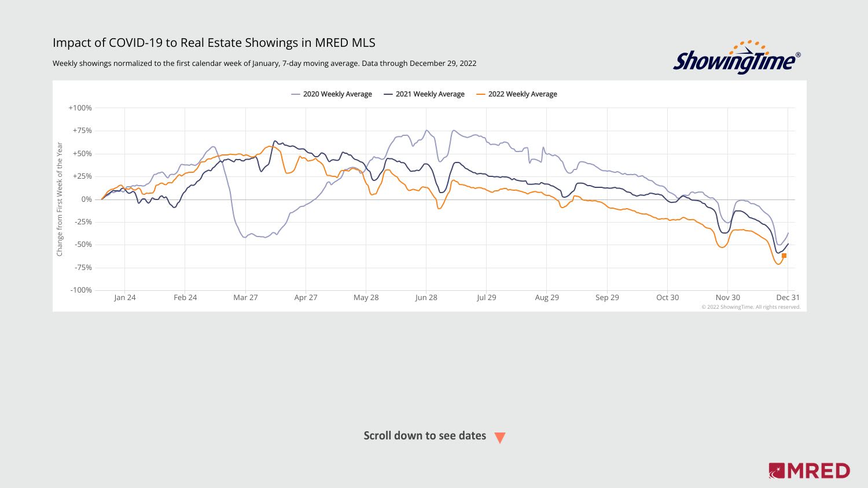Click the 'Change from First Week' axis title

tap(60, 199)
